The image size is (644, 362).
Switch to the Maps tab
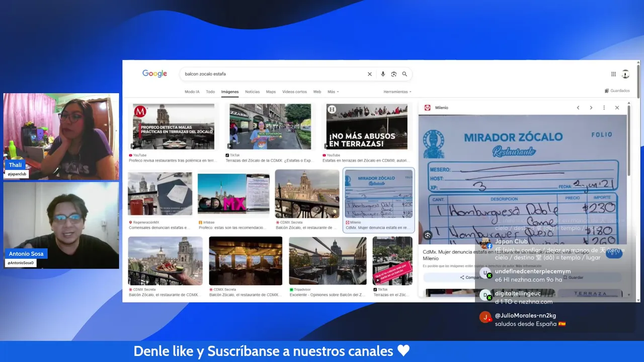271,92
